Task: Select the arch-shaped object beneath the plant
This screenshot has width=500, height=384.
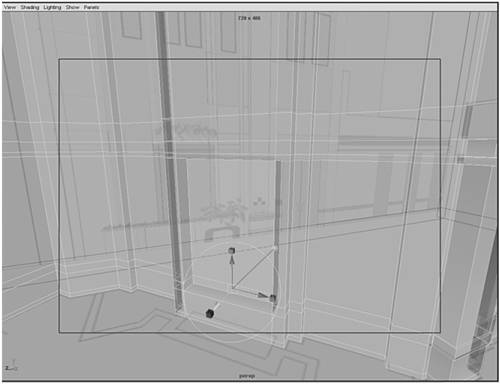Action: point(223,233)
